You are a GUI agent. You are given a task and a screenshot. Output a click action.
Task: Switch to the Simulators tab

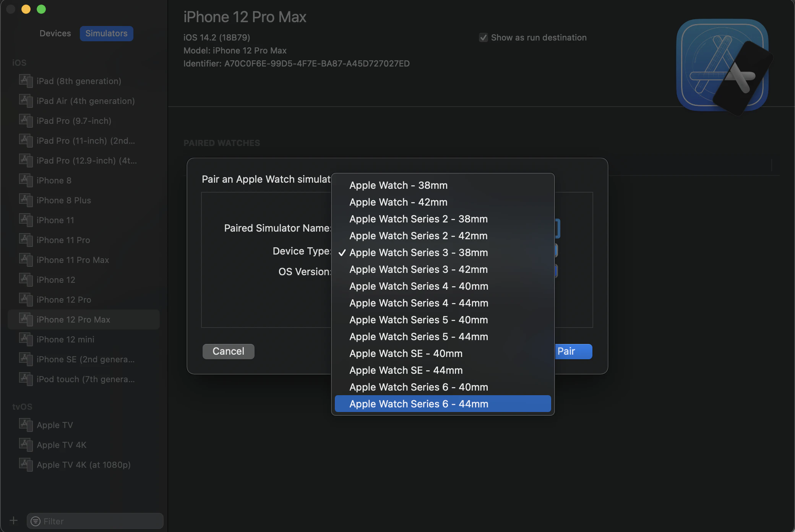tap(106, 33)
